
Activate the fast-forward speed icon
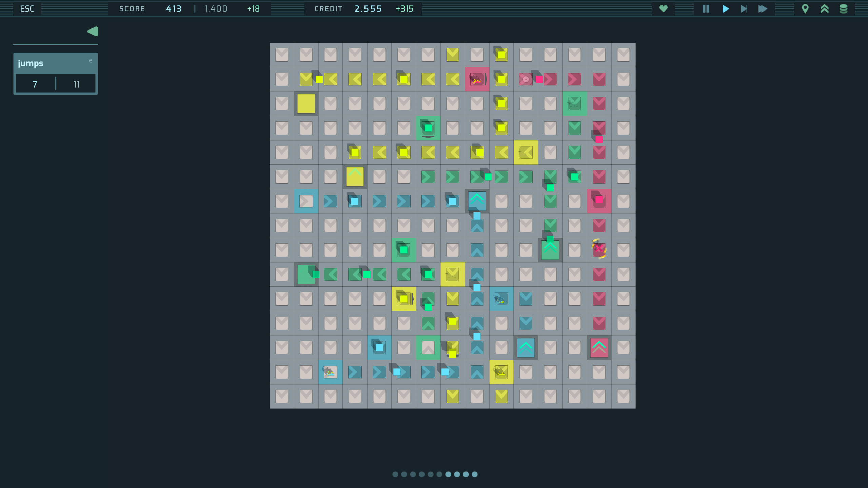763,9
